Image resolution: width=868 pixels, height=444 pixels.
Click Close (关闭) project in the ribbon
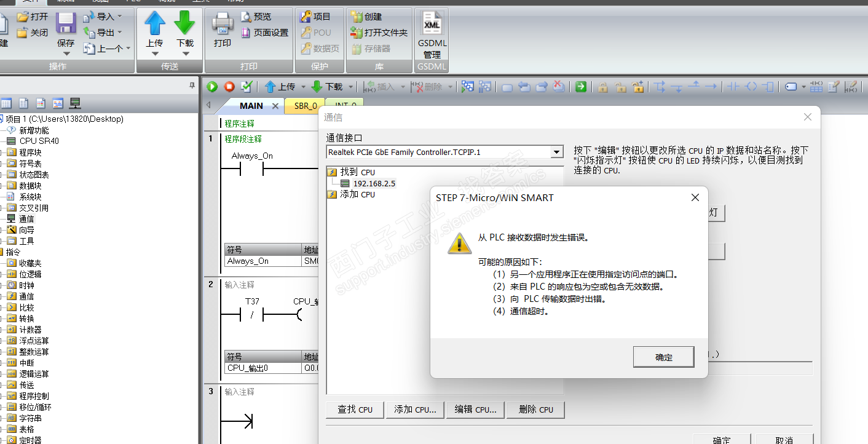[32, 33]
